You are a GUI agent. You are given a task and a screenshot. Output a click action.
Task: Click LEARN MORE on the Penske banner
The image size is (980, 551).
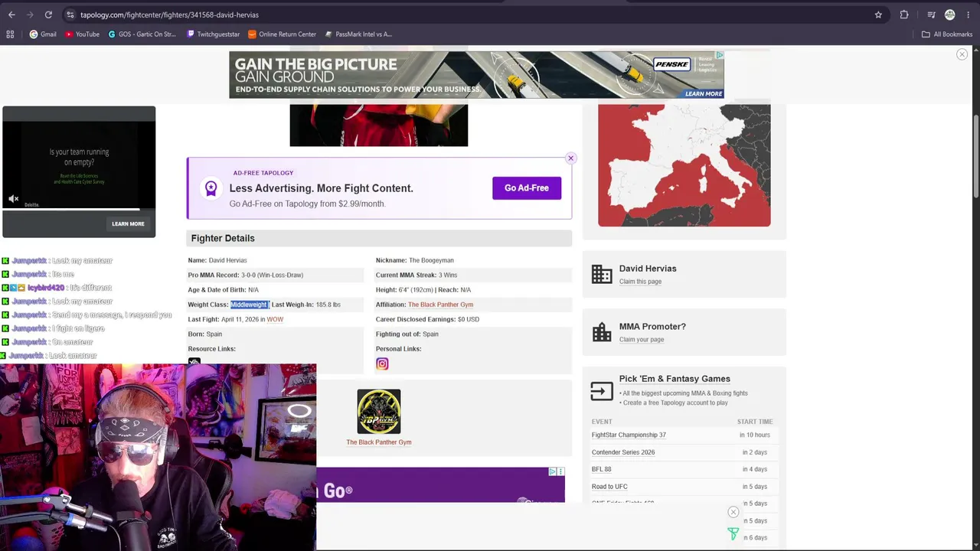(x=704, y=94)
